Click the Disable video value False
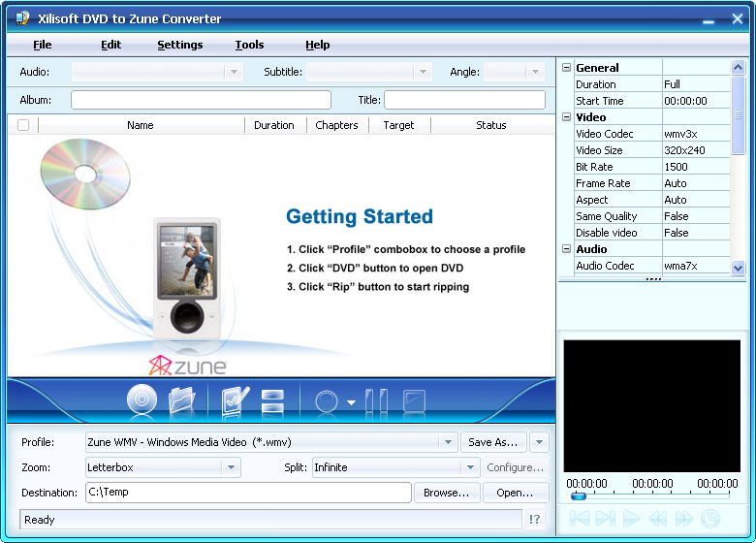 point(696,233)
